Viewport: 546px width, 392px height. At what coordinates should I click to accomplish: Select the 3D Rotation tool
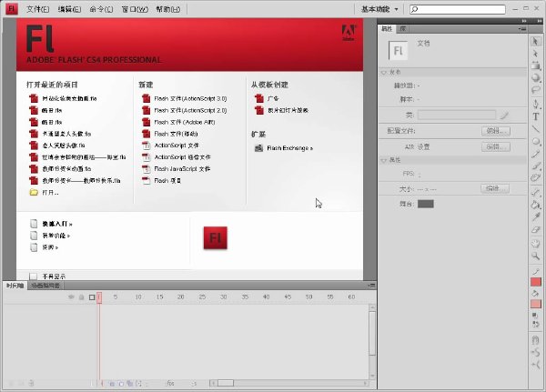pyautogui.click(x=536, y=77)
